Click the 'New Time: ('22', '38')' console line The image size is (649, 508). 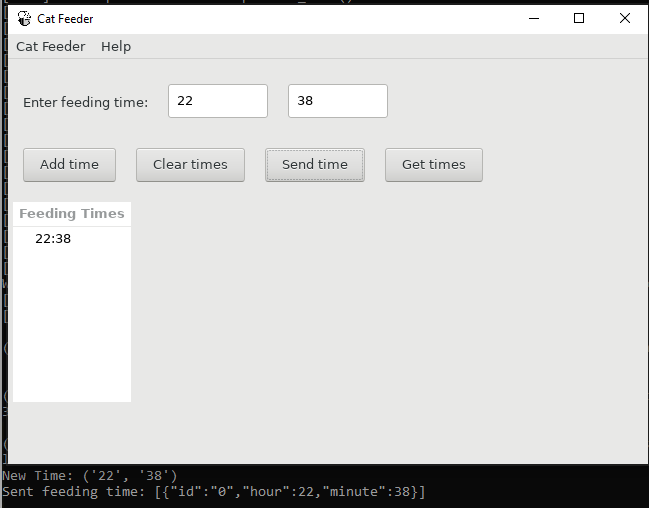pyautogui.click(x=90, y=476)
